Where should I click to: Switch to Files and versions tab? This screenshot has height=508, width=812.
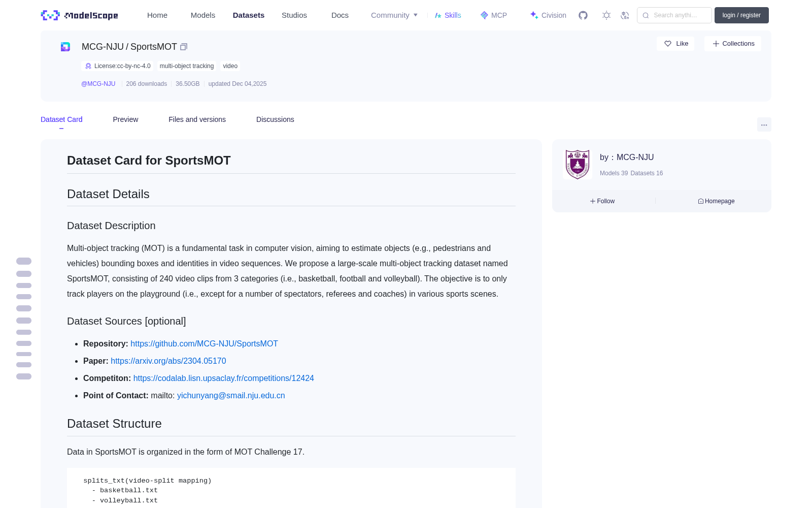197,119
